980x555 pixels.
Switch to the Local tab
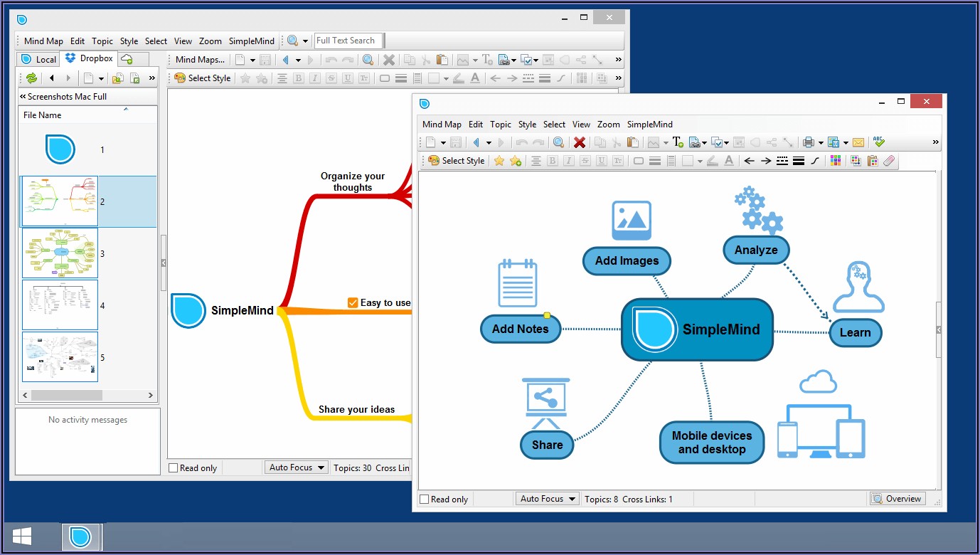38,59
